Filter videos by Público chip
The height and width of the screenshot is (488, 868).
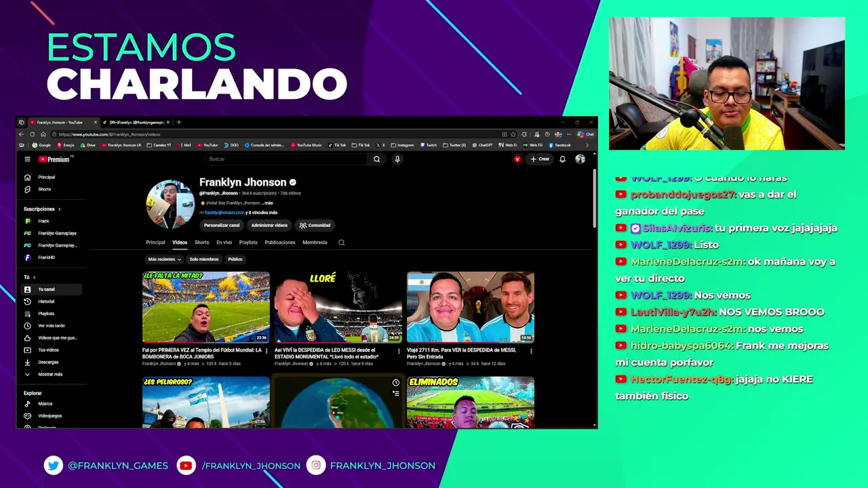pyautogui.click(x=235, y=260)
